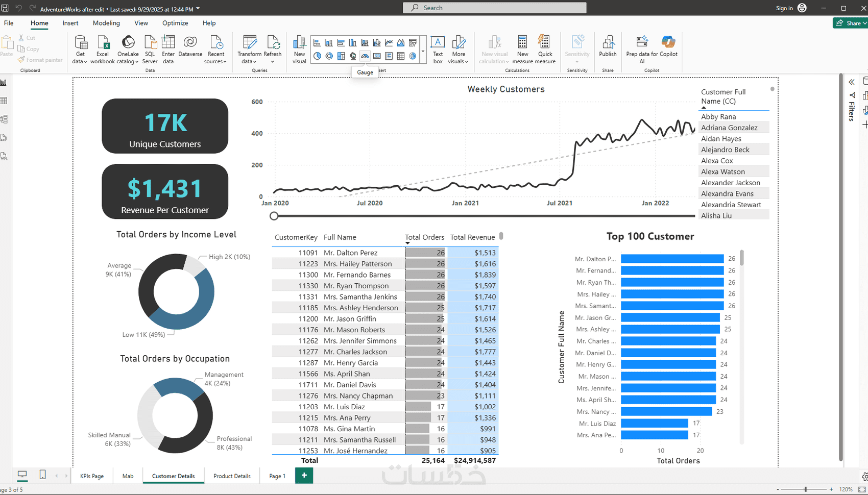Click Sign in
Image resolution: width=868 pixels, height=495 pixels.
click(791, 8)
